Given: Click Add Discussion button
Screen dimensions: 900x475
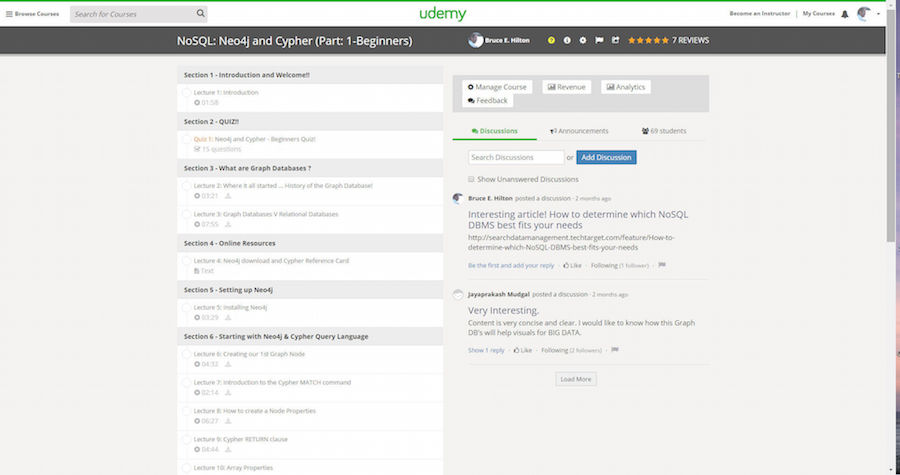Looking at the screenshot, I should 606,157.
